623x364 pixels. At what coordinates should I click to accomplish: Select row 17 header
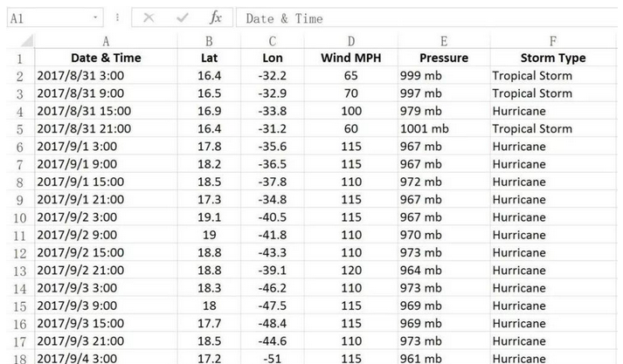(x=20, y=341)
